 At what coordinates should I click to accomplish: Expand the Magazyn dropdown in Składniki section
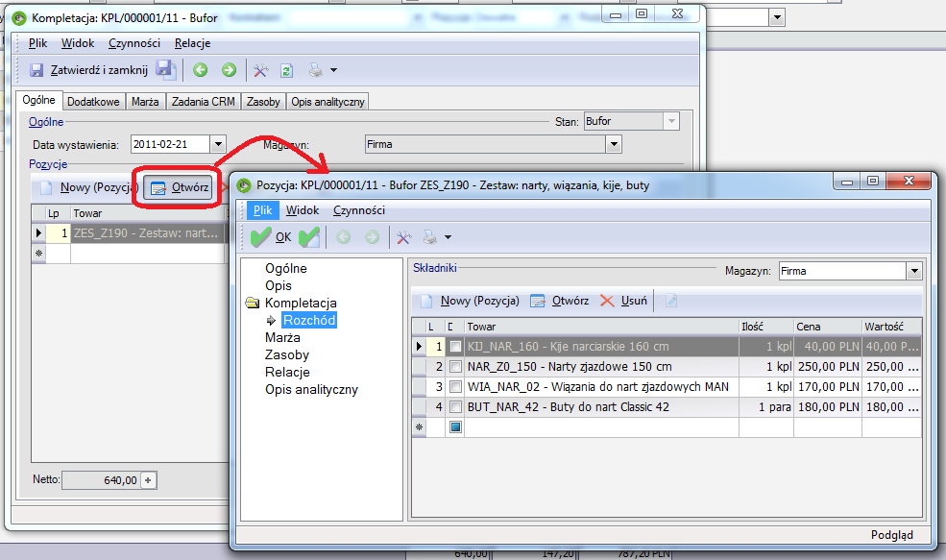[x=914, y=272]
